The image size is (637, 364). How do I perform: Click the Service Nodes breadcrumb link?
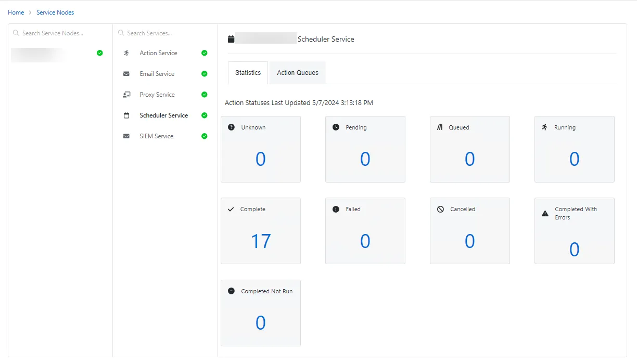[55, 12]
